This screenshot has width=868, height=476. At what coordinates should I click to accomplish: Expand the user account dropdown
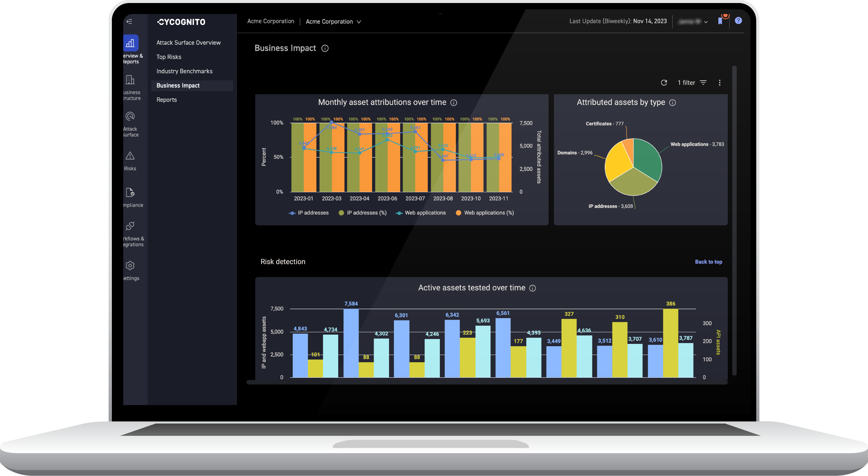[693, 21]
